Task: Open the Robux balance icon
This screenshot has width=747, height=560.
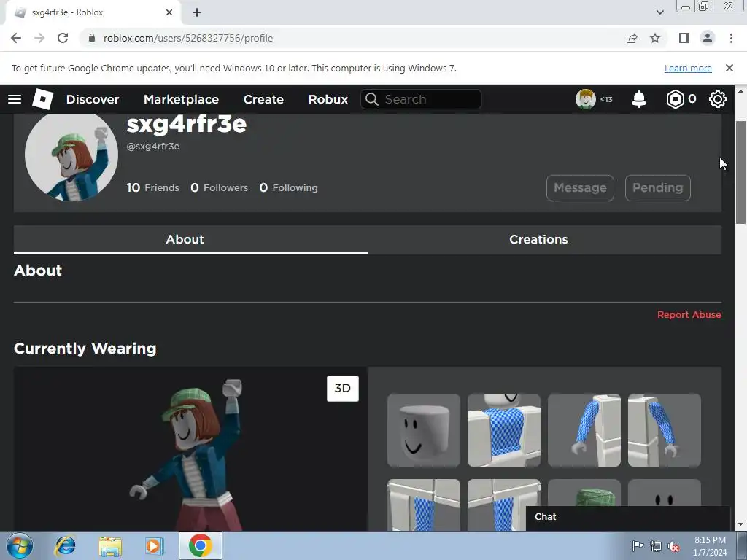Action: tap(675, 99)
